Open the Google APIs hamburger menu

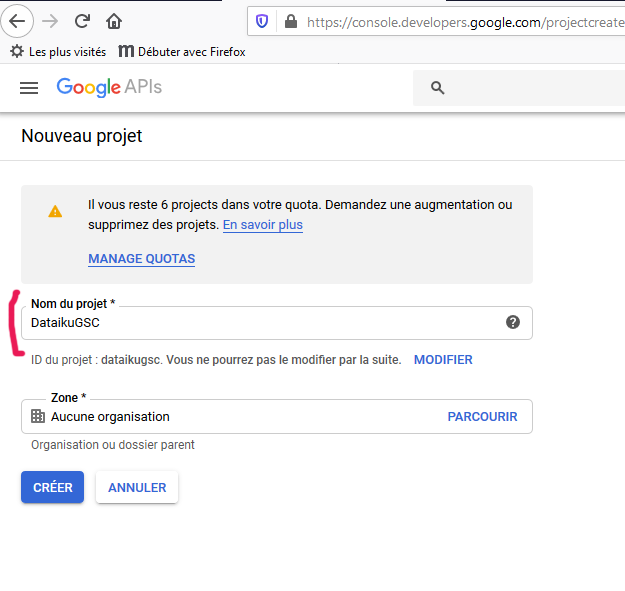tap(29, 88)
